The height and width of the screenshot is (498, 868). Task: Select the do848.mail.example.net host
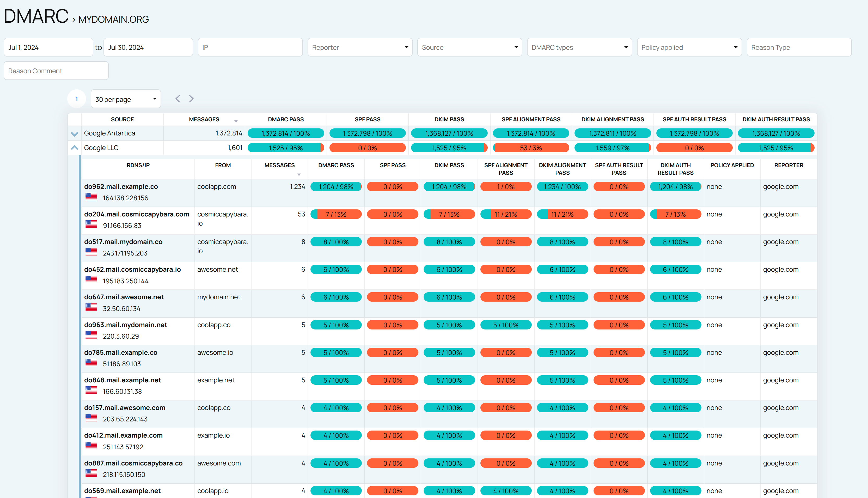pos(123,380)
